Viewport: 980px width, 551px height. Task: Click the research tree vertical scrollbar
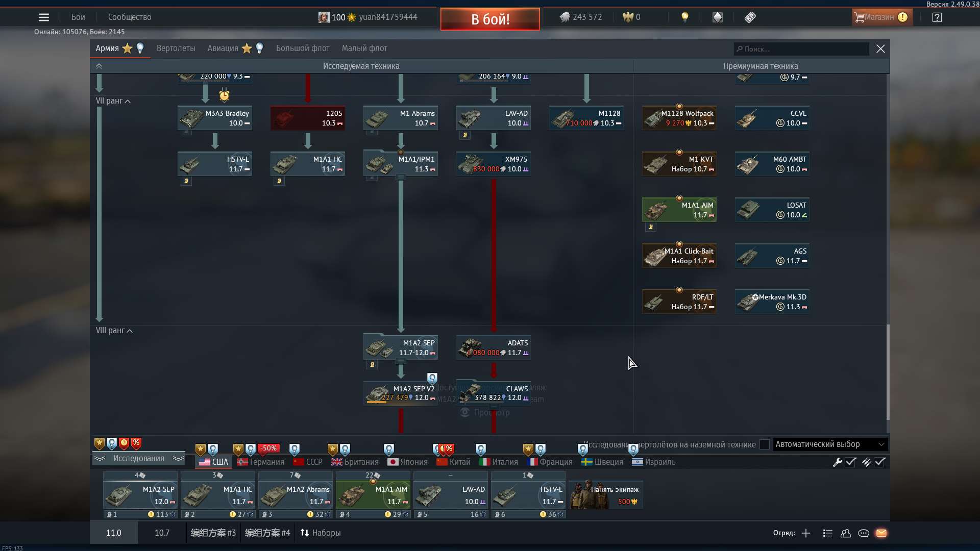[888, 371]
